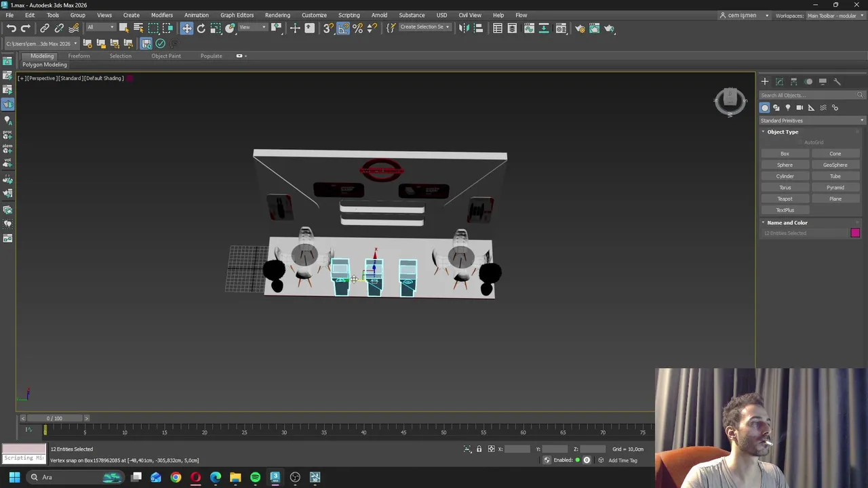Toggle the Angle Snap button

coord(343,28)
